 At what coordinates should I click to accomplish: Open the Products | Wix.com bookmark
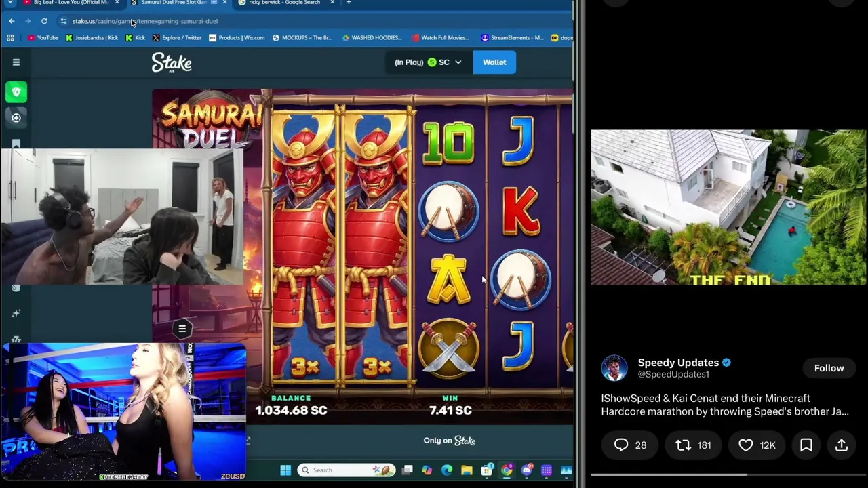click(237, 38)
